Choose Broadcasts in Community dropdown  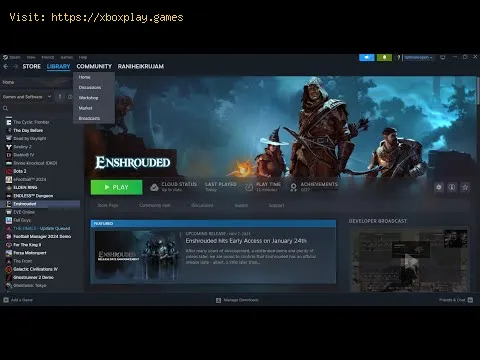(89, 118)
